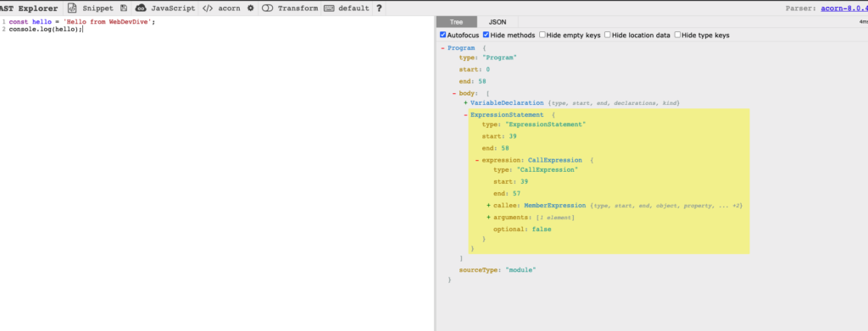Expand the callee MemberExpression node
868x331 pixels.
489,206
